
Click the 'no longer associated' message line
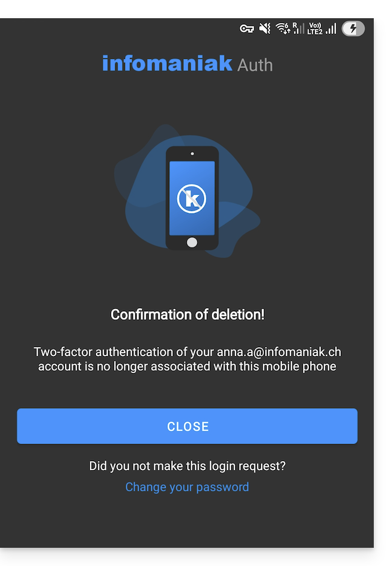point(188,366)
